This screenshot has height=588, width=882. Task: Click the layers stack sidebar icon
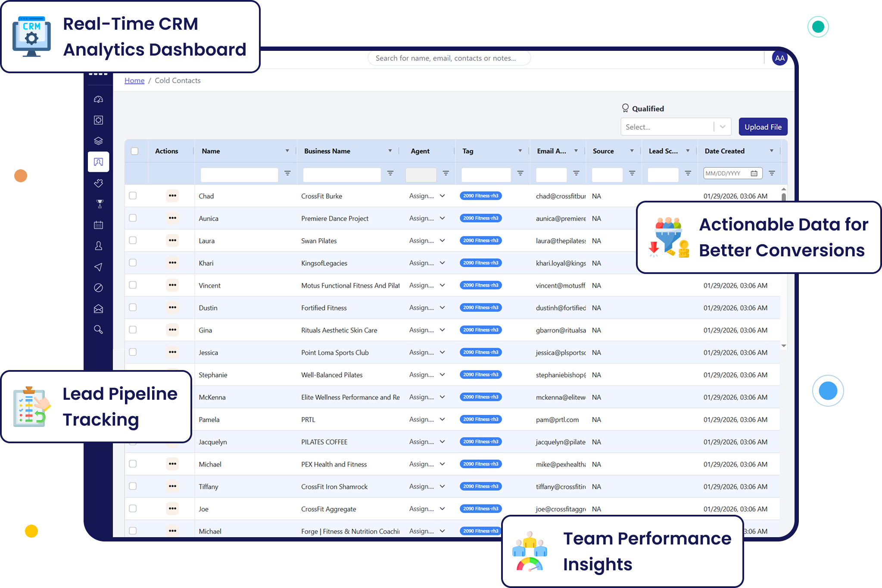98,141
